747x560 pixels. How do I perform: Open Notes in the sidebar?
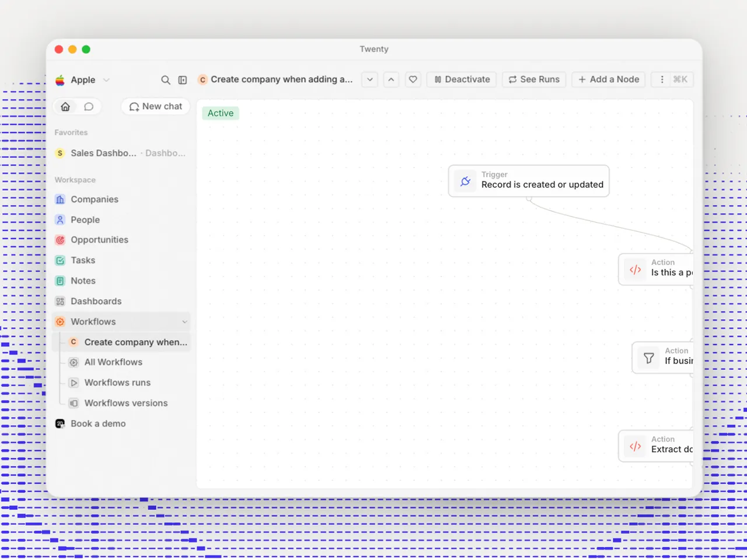[x=121, y=281]
